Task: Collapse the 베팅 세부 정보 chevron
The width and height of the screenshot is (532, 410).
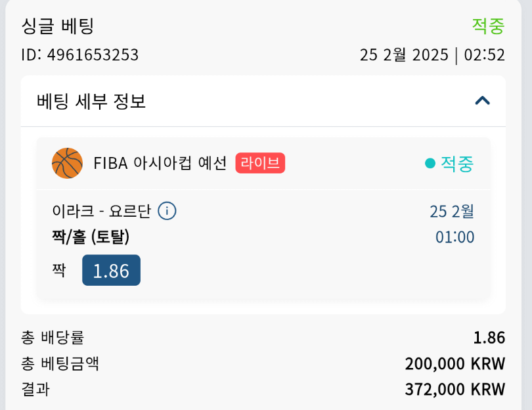Action: pos(483,101)
